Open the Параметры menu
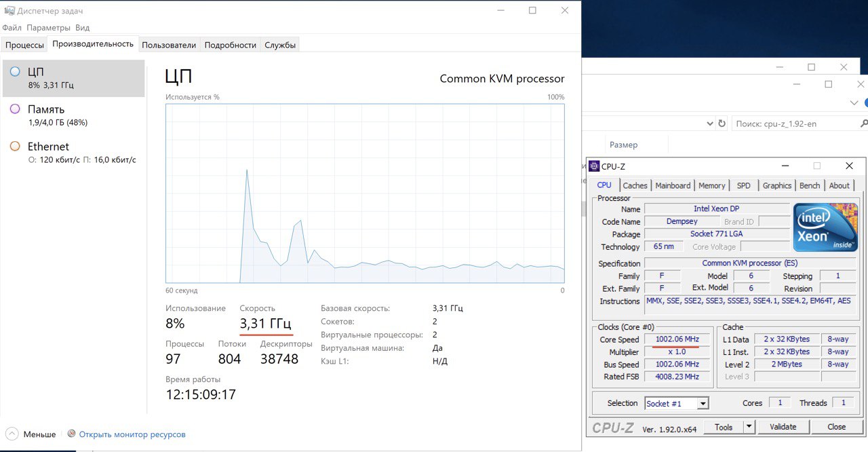 (48, 28)
